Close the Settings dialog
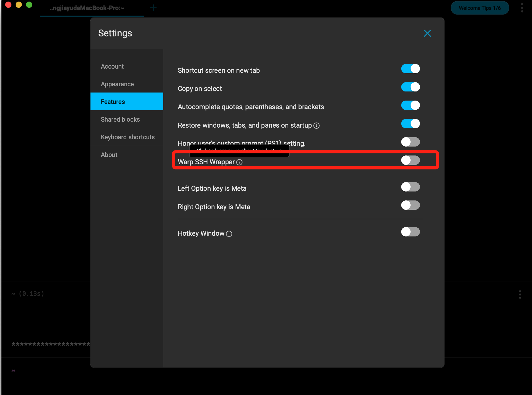Viewport: 532px width, 395px height. coord(427,33)
